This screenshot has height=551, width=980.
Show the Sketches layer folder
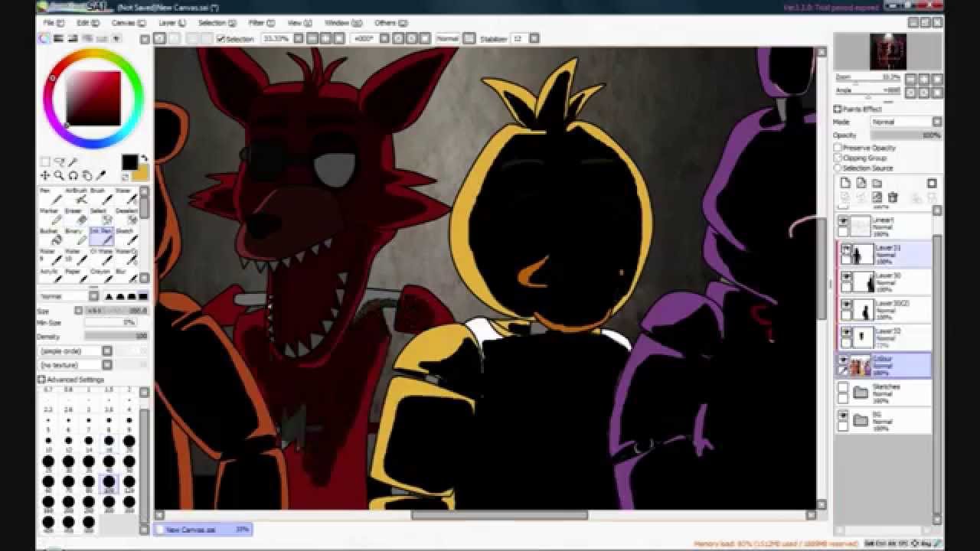(x=844, y=389)
